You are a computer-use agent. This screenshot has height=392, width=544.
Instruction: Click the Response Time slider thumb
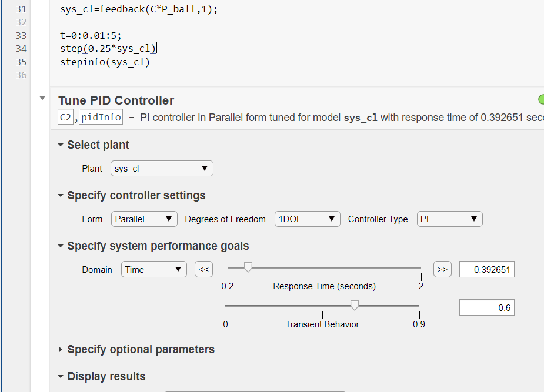(x=248, y=267)
